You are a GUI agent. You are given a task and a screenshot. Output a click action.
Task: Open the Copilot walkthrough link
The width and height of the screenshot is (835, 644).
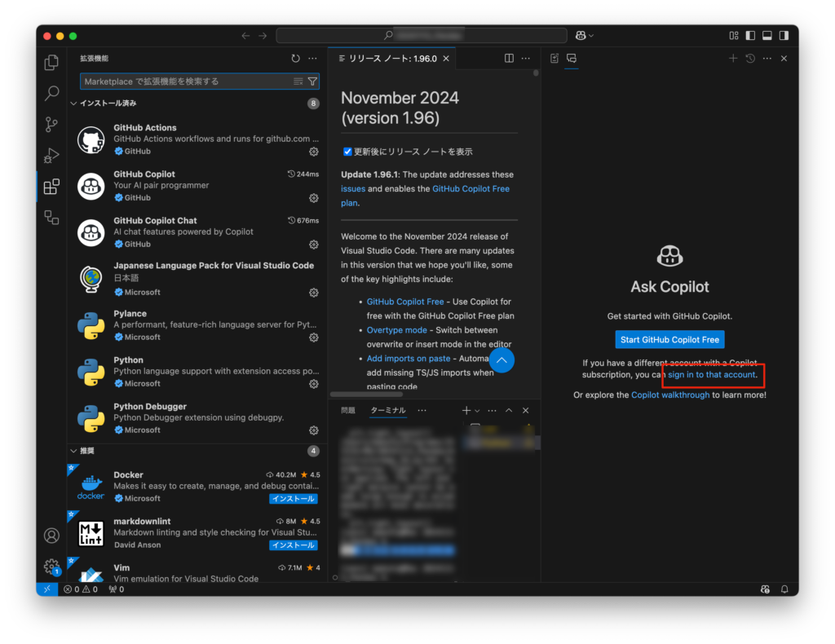pos(669,395)
